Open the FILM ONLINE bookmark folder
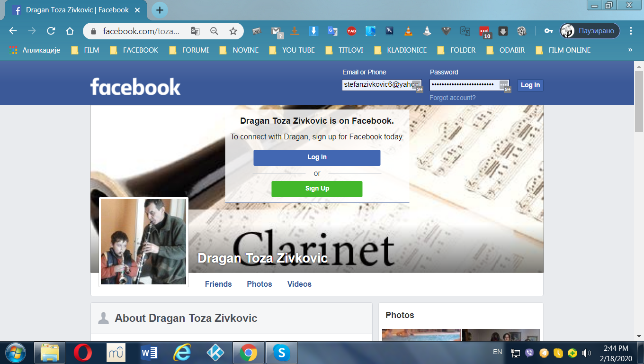 tap(563, 50)
